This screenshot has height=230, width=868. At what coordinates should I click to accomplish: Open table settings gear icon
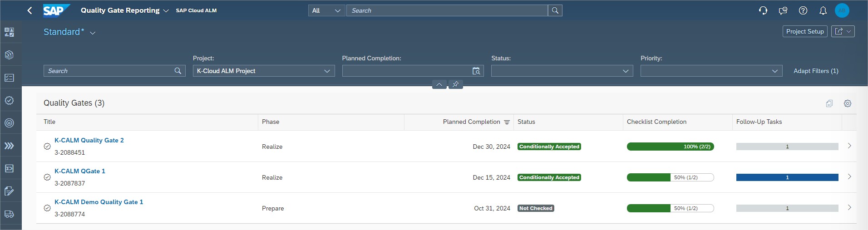tap(847, 103)
